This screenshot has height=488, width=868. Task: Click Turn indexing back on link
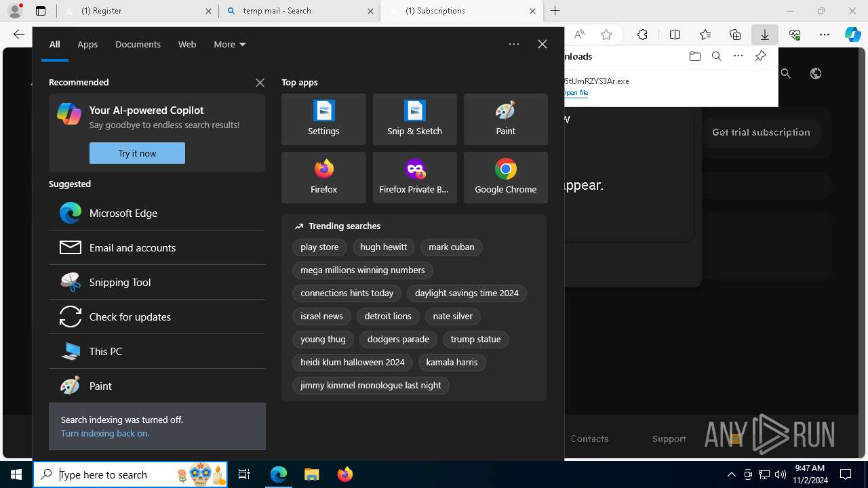[105, 433]
